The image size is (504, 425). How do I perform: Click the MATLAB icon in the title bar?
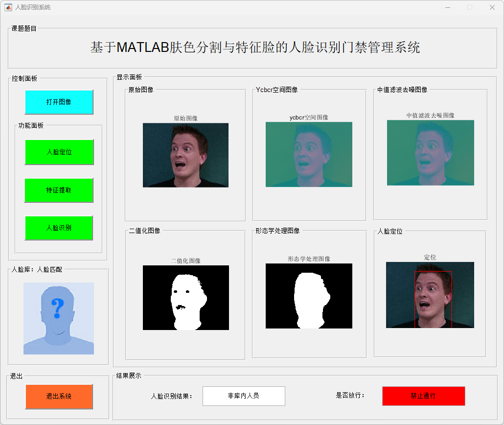pyautogui.click(x=8, y=7)
